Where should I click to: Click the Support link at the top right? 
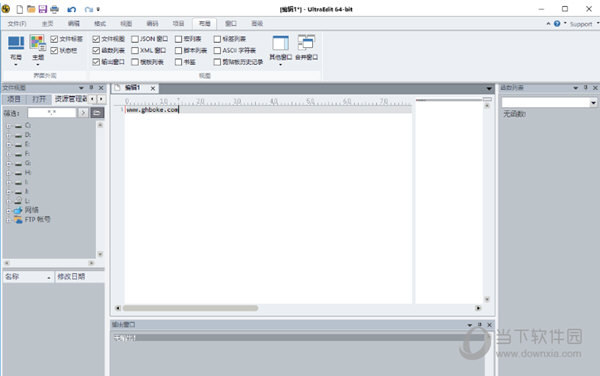[x=581, y=24]
